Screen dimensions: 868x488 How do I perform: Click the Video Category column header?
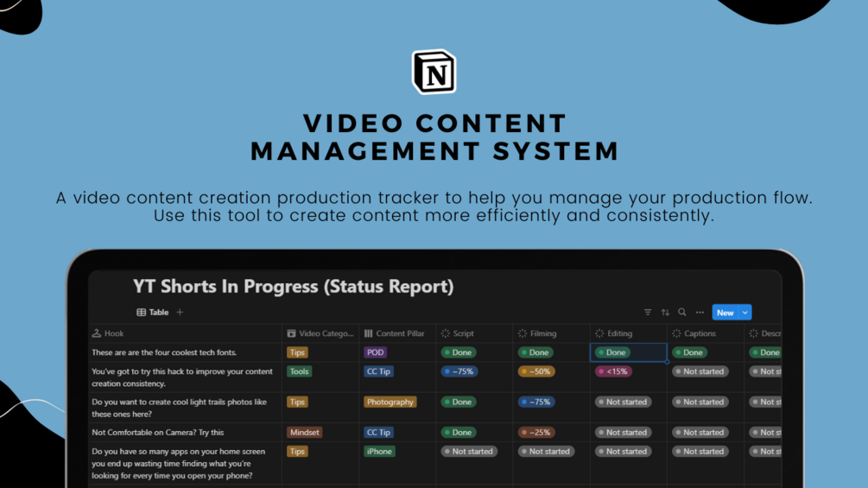320,333
